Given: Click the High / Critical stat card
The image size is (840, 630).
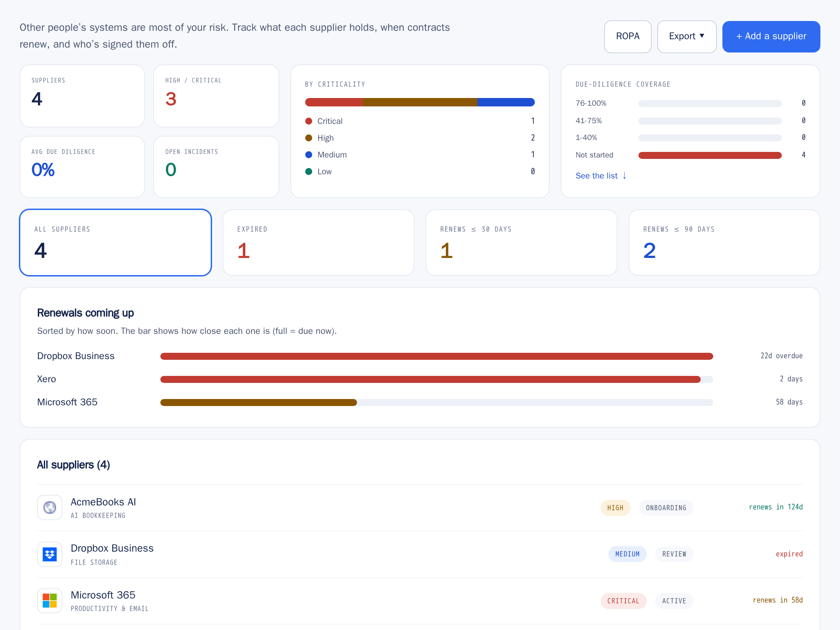Looking at the screenshot, I should pyautogui.click(x=216, y=96).
